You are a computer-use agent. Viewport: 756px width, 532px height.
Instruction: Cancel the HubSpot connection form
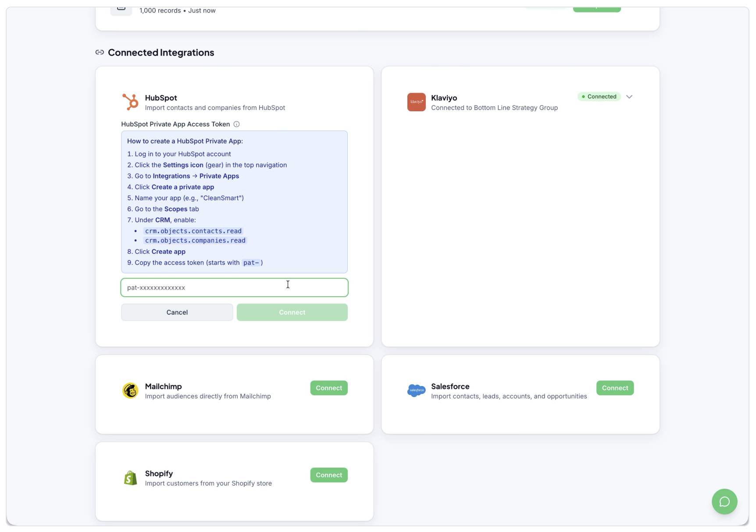177,312
